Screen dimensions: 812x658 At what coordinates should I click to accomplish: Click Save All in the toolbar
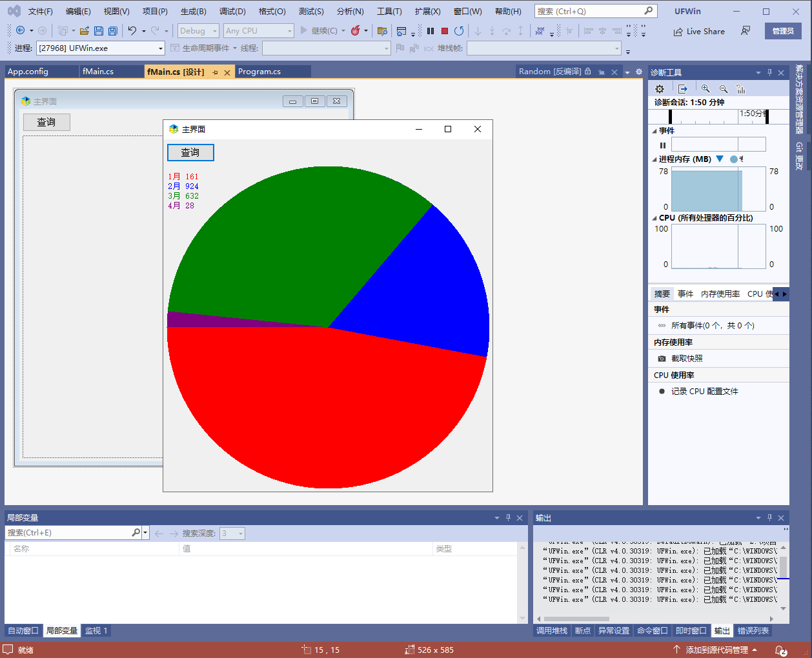tap(113, 31)
